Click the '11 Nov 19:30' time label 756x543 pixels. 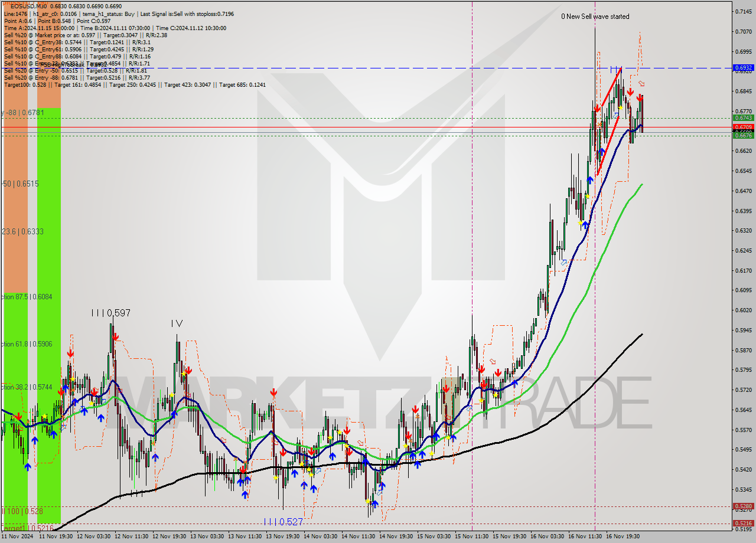point(57,537)
